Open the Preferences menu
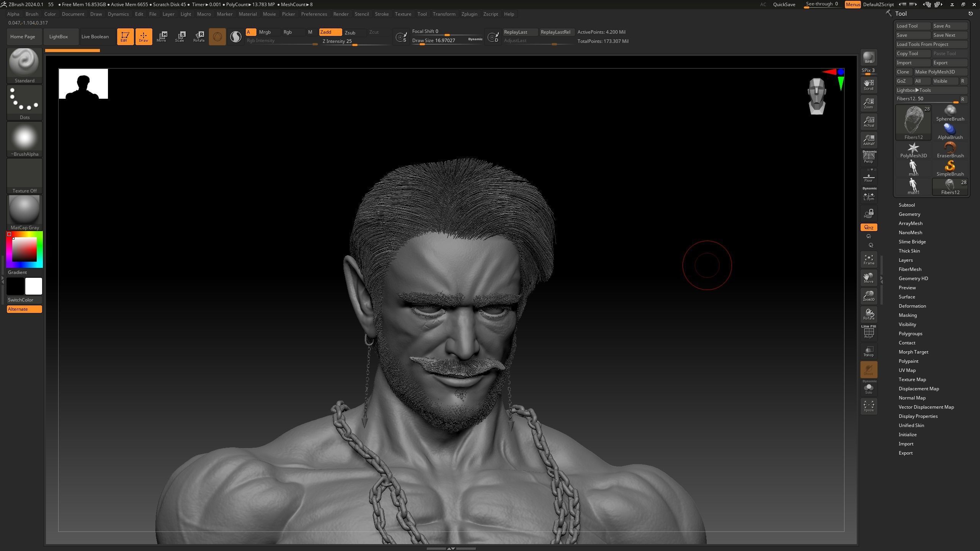This screenshot has height=551, width=980. 314,14
